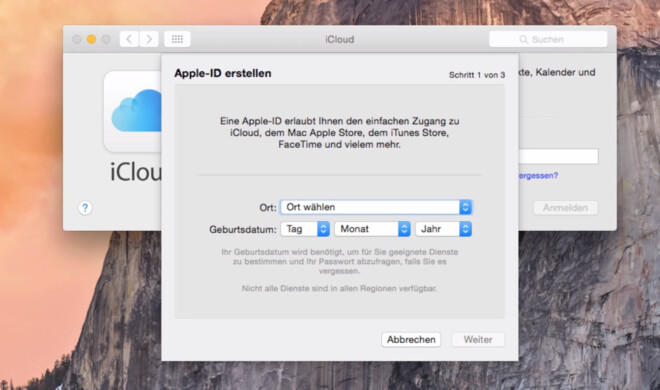Minimize the iCloud window with yellow button
Screen dimensions: 660x390
click(91, 39)
